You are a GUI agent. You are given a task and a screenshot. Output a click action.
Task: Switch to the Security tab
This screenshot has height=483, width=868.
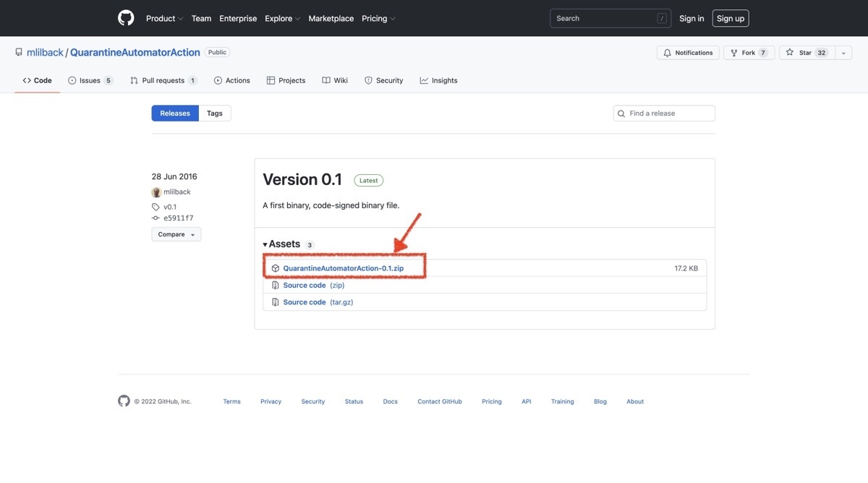click(383, 80)
